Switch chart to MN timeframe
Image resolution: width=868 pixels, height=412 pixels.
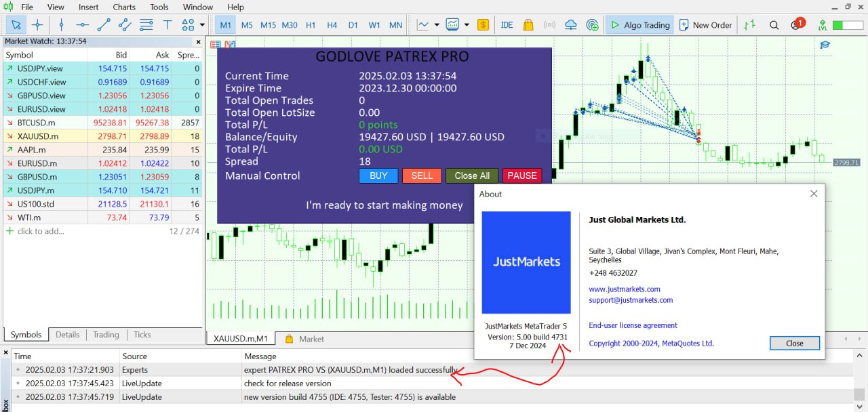click(x=395, y=25)
